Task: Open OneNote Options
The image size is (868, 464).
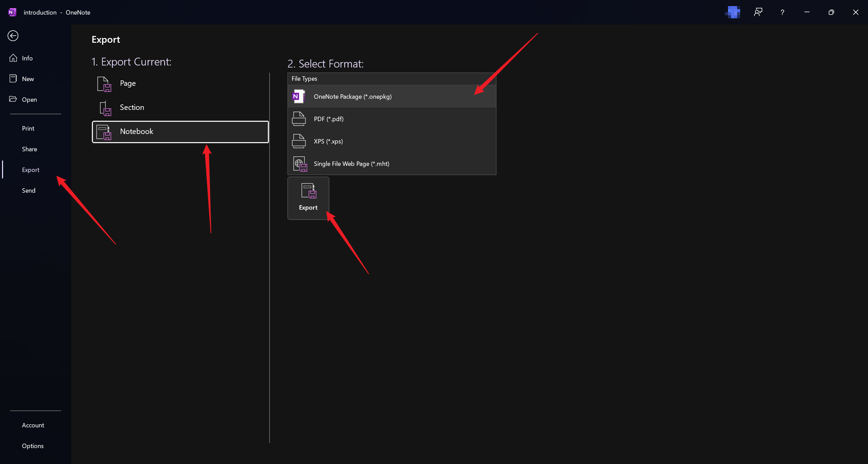Action: pos(35,446)
